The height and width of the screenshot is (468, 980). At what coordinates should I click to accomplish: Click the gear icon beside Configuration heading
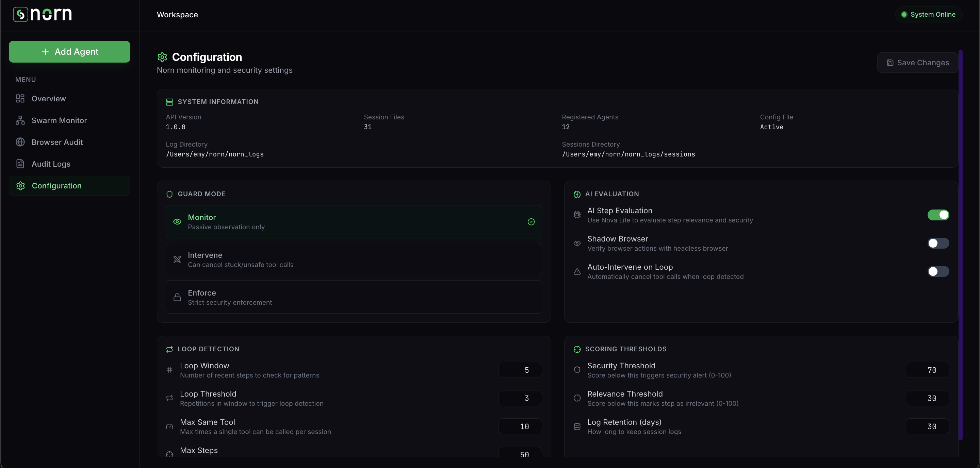click(x=162, y=57)
